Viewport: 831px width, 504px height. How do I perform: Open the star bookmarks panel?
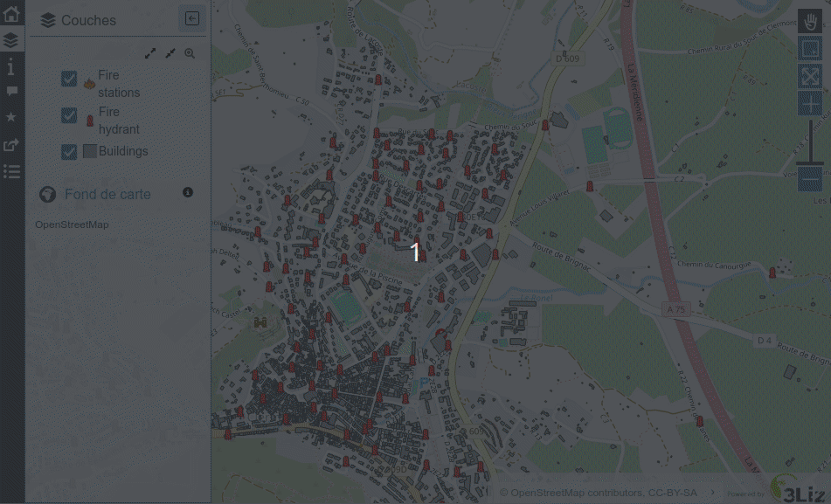pyautogui.click(x=11, y=117)
